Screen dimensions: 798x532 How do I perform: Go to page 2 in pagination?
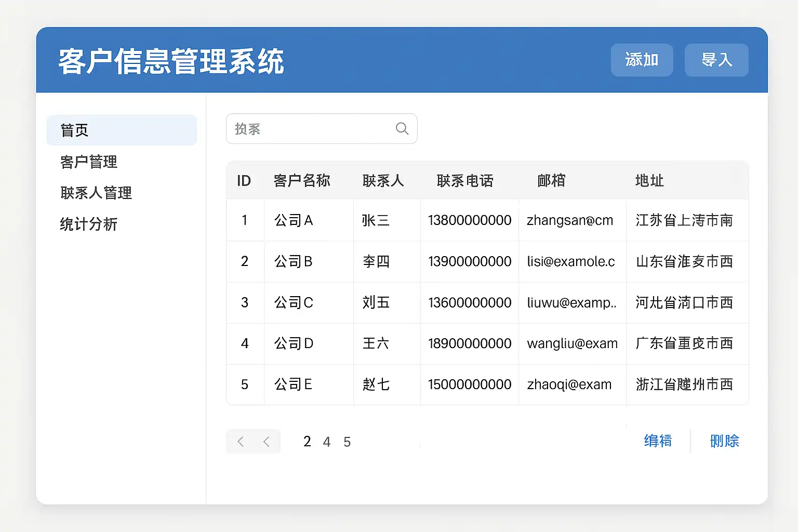click(307, 442)
